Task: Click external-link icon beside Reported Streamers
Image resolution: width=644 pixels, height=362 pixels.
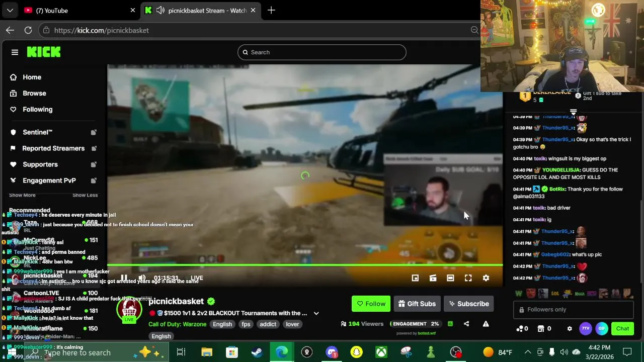Action: (94, 148)
